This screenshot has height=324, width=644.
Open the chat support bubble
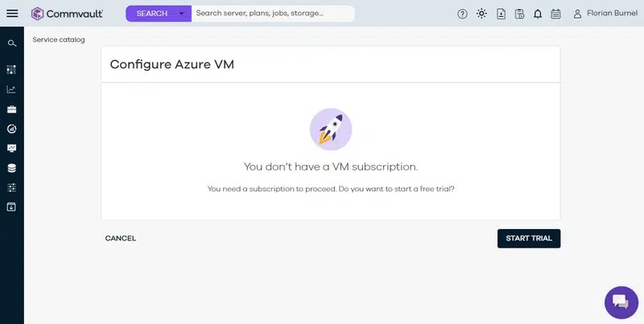click(621, 302)
